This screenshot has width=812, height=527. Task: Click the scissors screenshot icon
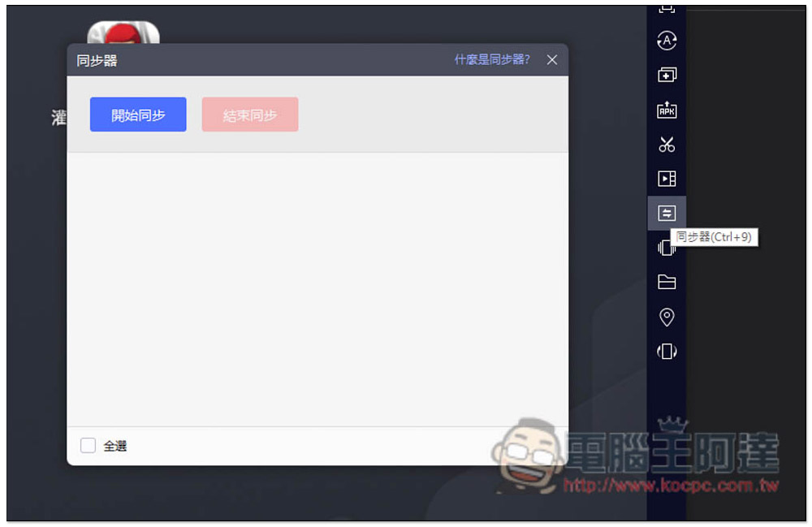(667, 145)
